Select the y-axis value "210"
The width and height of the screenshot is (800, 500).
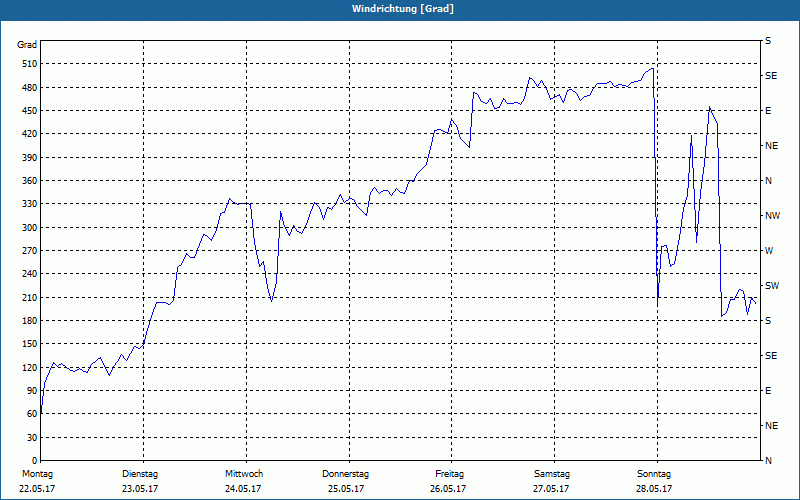click(x=30, y=297)
